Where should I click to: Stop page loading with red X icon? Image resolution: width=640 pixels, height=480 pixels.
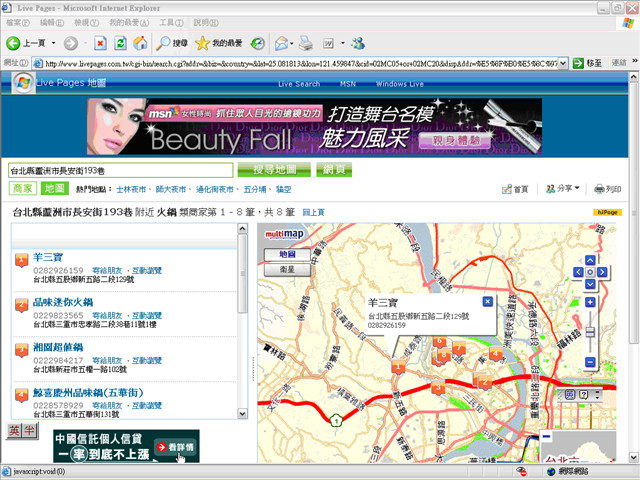click(100, 43)
